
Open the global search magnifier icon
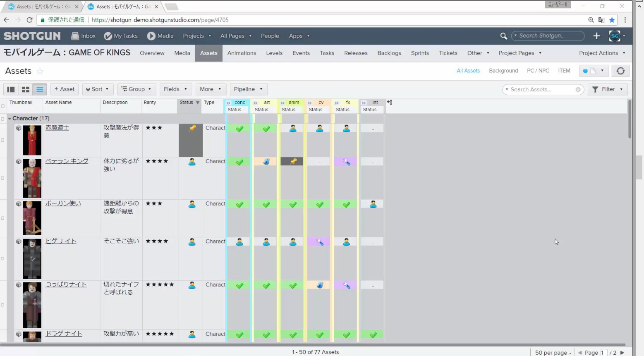coord(503,36)
